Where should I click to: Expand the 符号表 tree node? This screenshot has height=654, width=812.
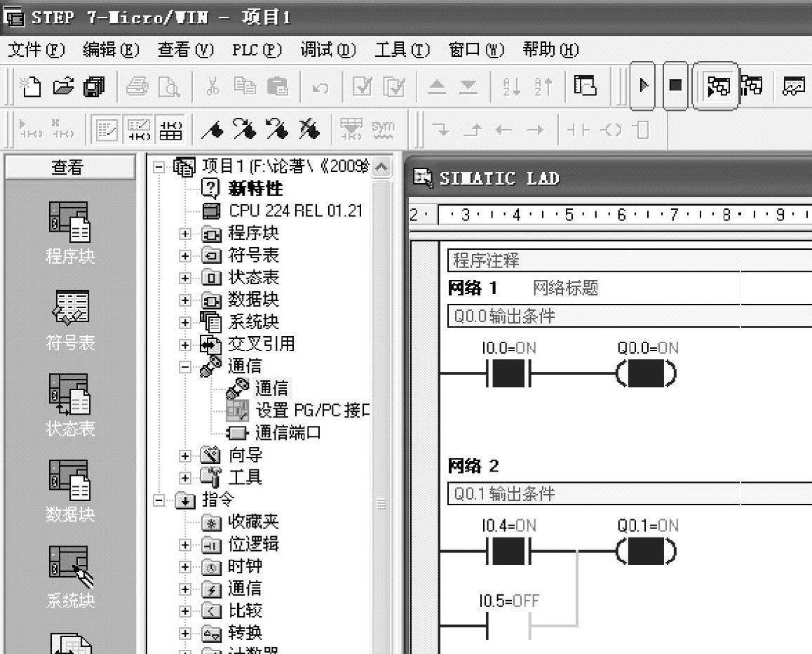point(185,255)
